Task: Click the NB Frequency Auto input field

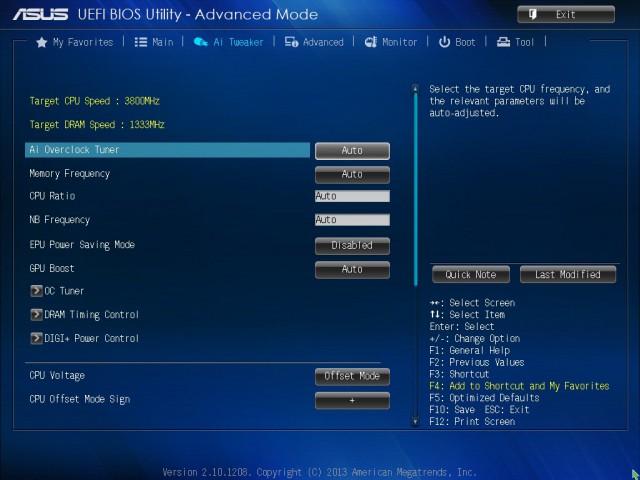Action: [x=352, y=220]
